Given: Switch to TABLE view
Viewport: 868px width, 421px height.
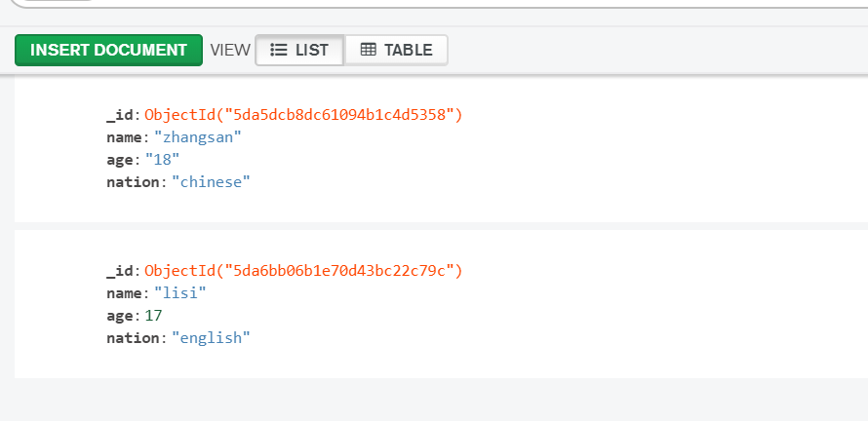Looking at the screenshot, I should [396, 50].
